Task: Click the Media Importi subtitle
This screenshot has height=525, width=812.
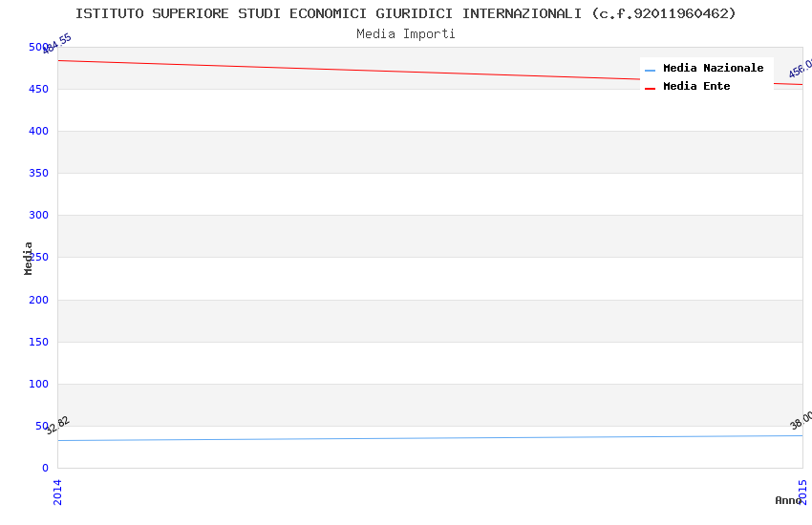Action: click(x=405, y=34)
